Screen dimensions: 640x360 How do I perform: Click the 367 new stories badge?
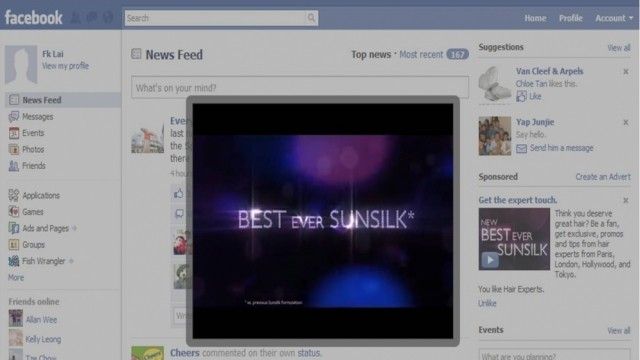(x=457, y=54)
